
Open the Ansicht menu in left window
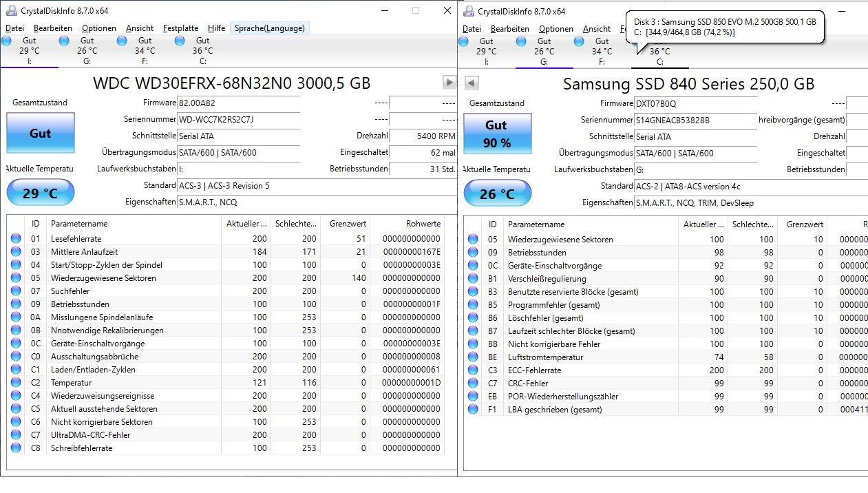click(x=140, y=28)
